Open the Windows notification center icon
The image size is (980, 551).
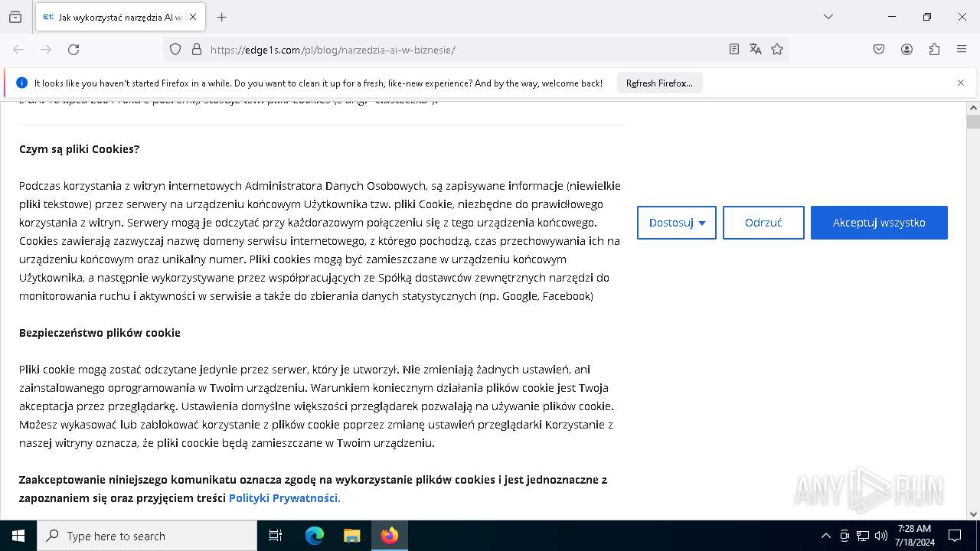pyautogui.click(x=955, y=536)
